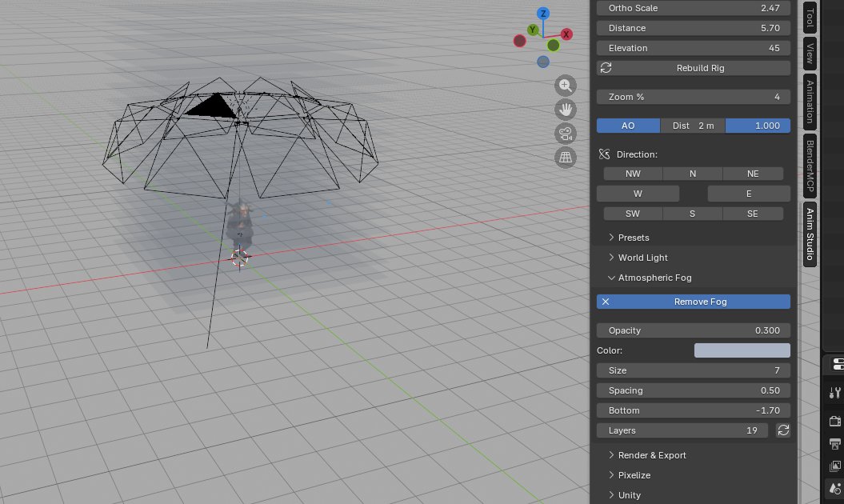Toggle the AO button
Screen dimensions: 844x504
point(628,126)
